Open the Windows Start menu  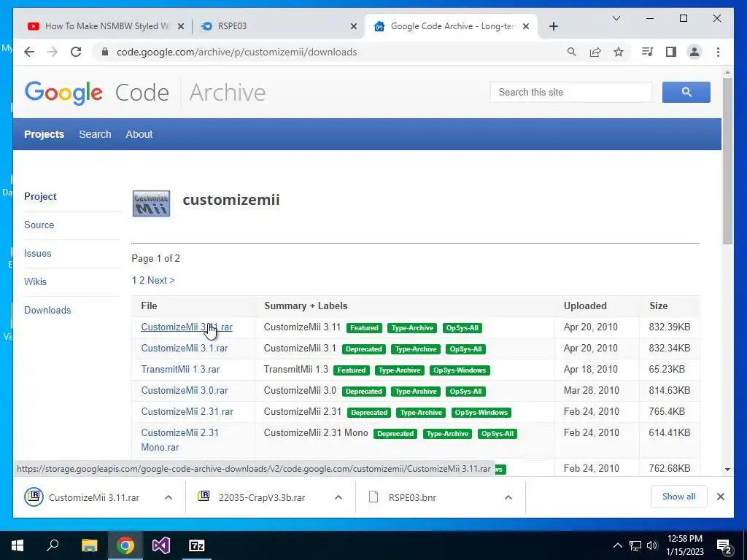pyautogui.click(x=18, y=545)
